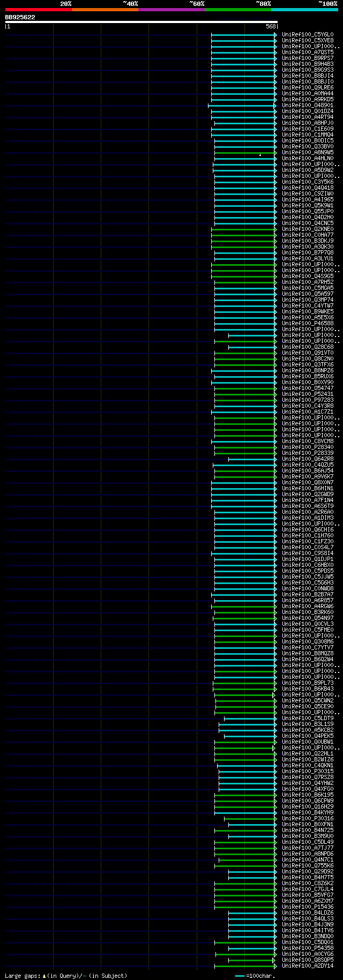Select the UniRef100_A3LYU1 hit label
This screenshot has width=343, height=980.
308,258
